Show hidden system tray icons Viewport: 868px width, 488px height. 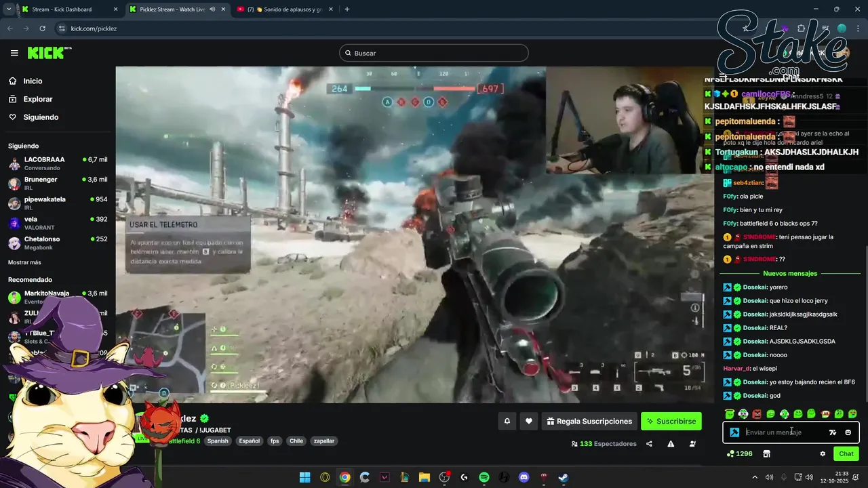coord(755,477)
